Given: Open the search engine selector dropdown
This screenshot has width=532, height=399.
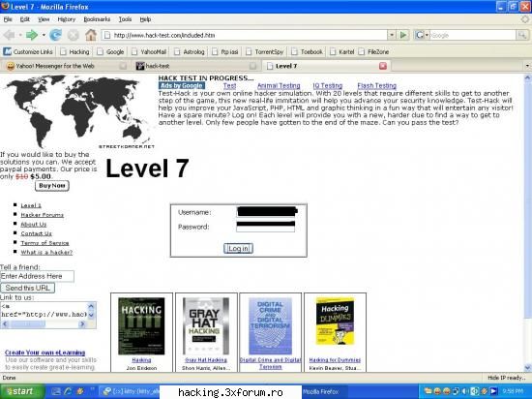Looking at the screenshot, I should click(422, 35).
